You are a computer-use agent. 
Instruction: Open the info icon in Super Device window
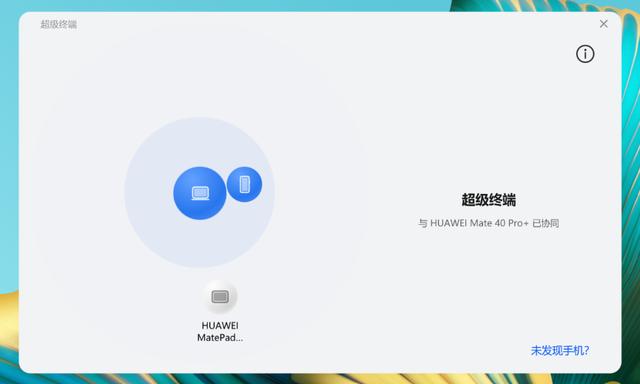[x=585, y=54]
